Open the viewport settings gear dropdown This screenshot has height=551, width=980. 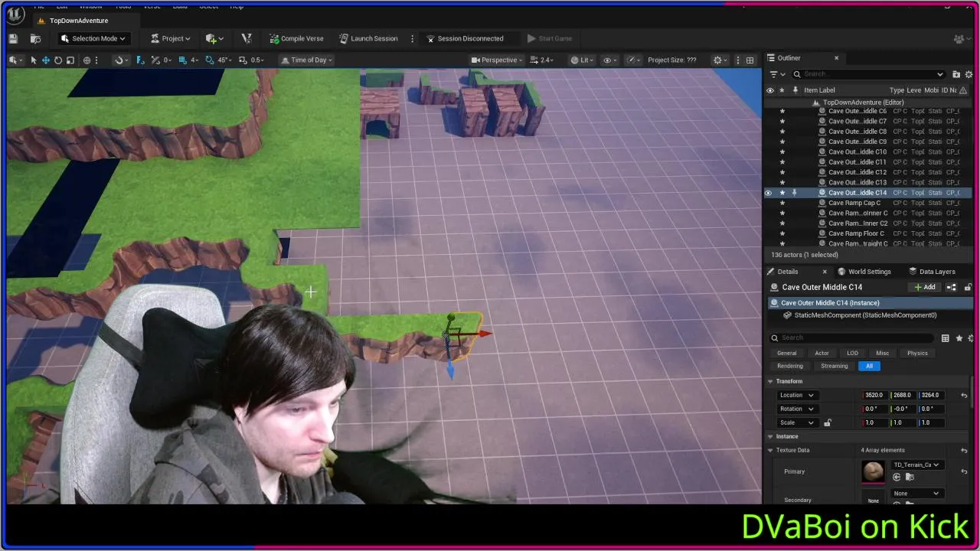pyautogui.click(x=720, y=60)
